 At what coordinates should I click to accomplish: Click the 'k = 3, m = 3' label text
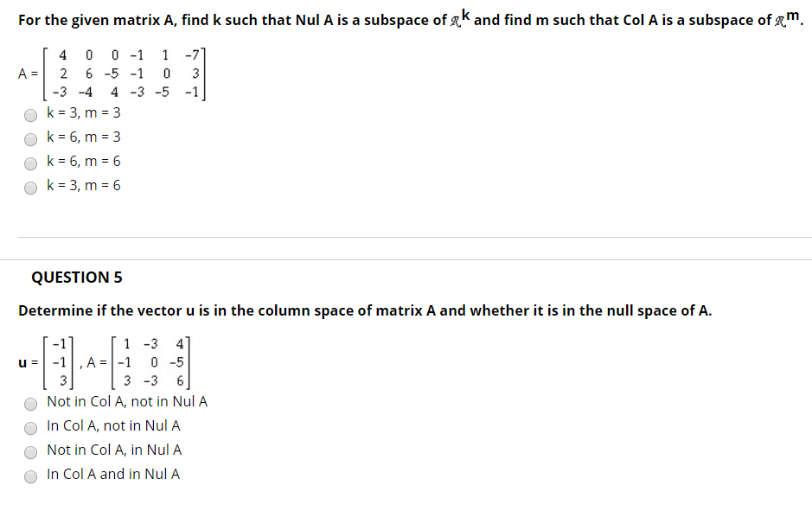(84, 112)
